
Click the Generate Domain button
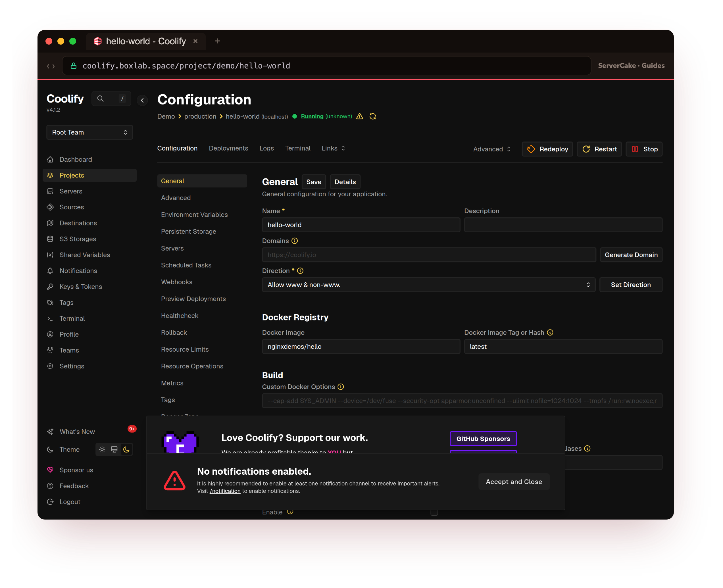(631, 255)
